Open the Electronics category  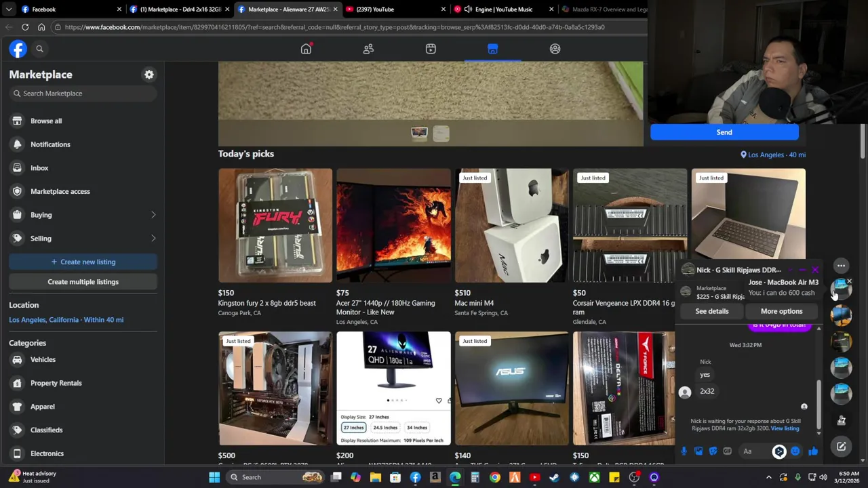click(x=83, y=453)
